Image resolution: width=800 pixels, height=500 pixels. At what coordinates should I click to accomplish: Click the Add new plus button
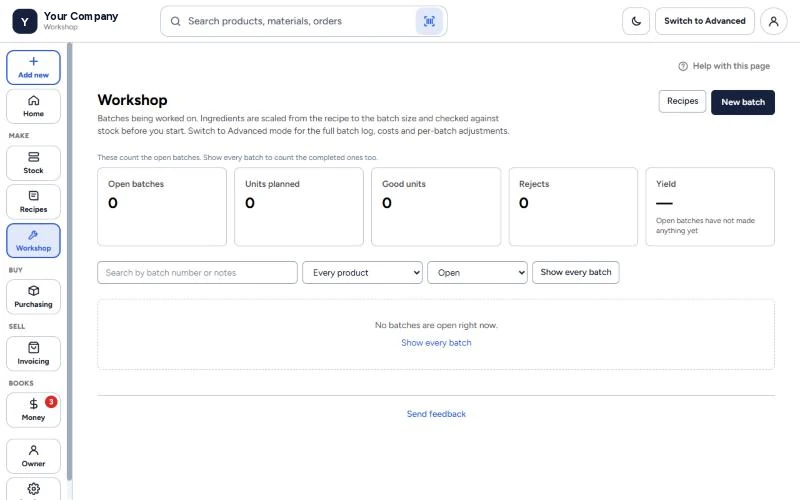pos(33,67)
